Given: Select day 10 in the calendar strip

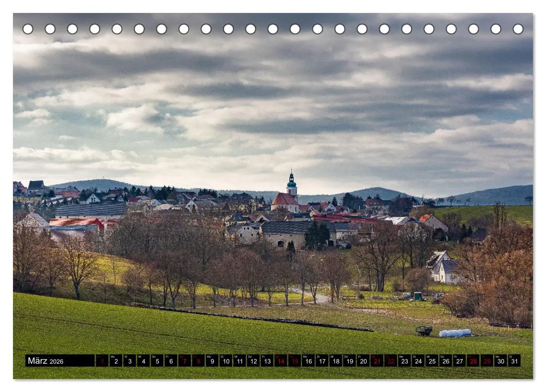Looking at the screenshot, I should (x=226, y=361).
